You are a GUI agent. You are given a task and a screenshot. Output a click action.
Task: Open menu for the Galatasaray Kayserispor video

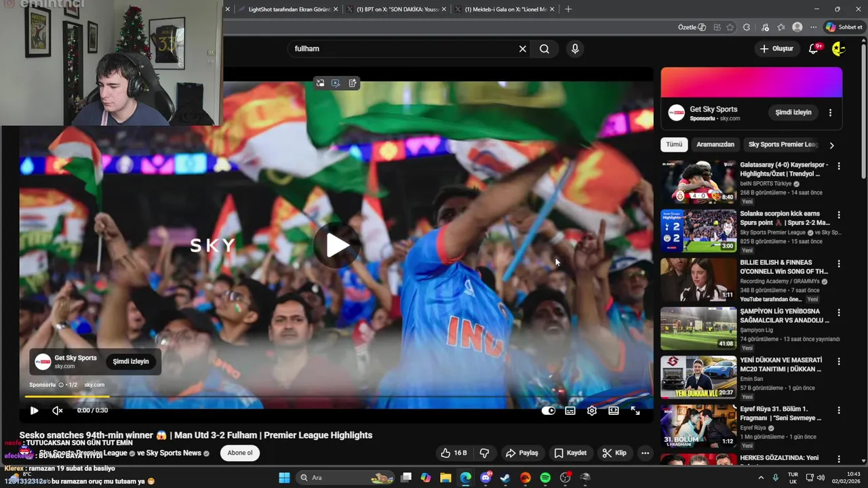tap(839, 166)
